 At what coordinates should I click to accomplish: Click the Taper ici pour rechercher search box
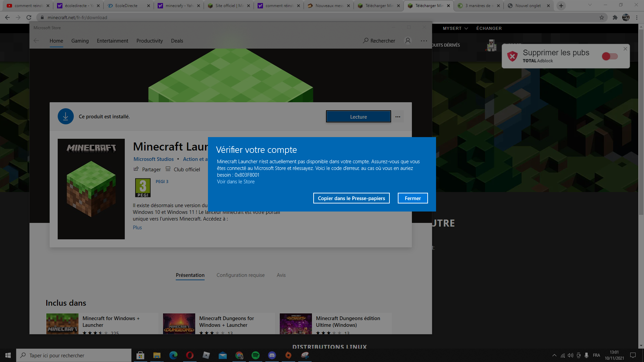(x=74, y=355)
